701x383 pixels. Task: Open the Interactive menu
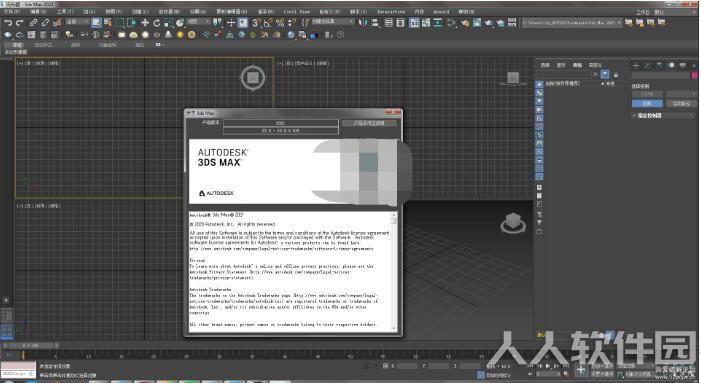pos(391,12)
